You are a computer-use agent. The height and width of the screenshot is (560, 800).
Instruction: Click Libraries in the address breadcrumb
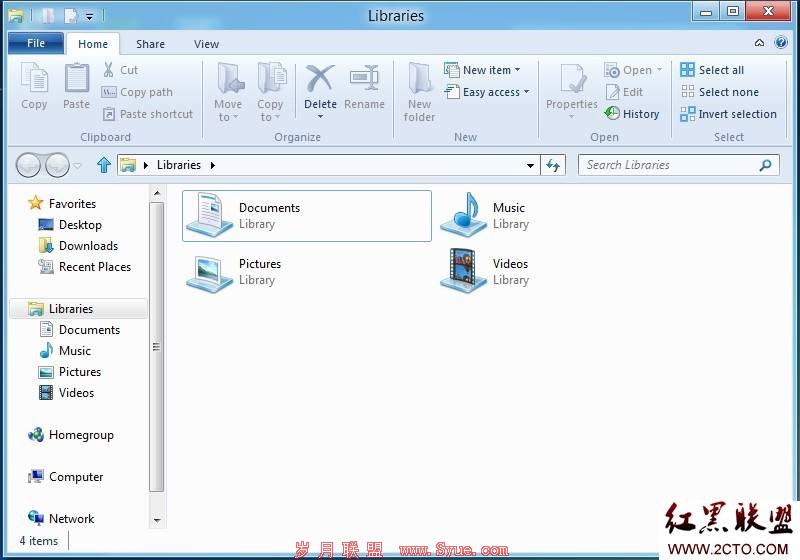[179, 165]
